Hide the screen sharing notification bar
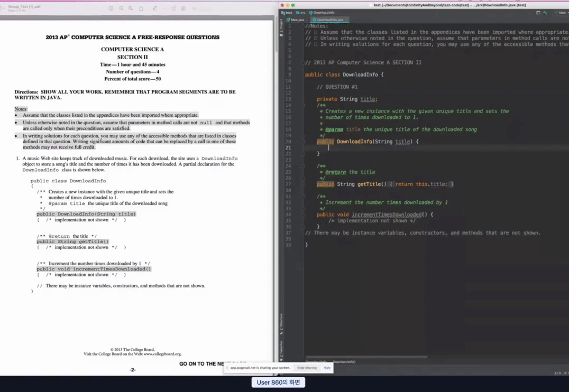This screenshot has width=569, height=392. click(x=327, y=368)
